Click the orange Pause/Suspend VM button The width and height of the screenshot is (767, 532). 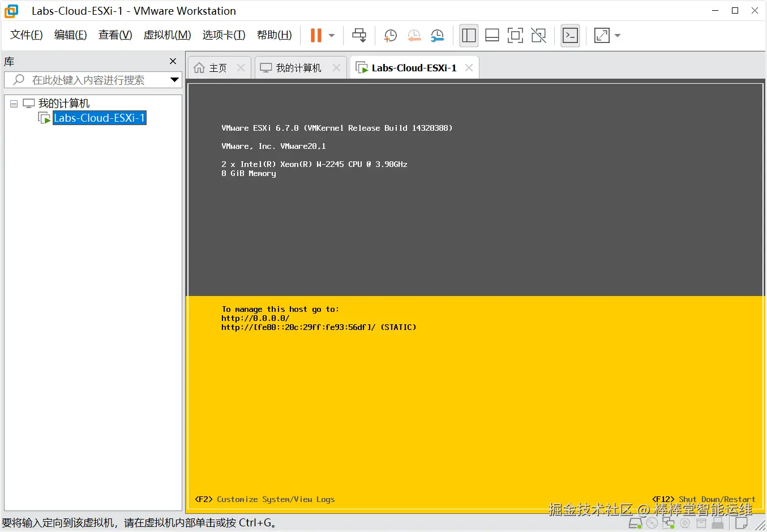pyautogui.click(x=316, y=35)
